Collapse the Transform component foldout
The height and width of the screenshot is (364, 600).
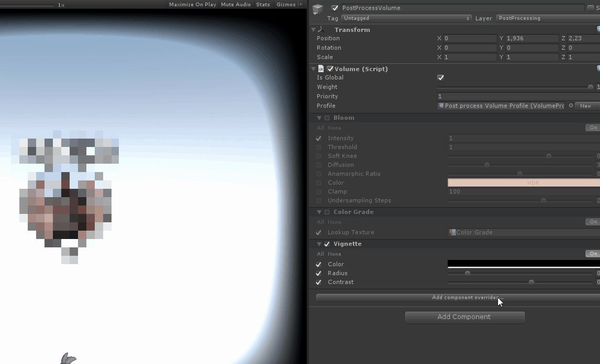point(314,30)
